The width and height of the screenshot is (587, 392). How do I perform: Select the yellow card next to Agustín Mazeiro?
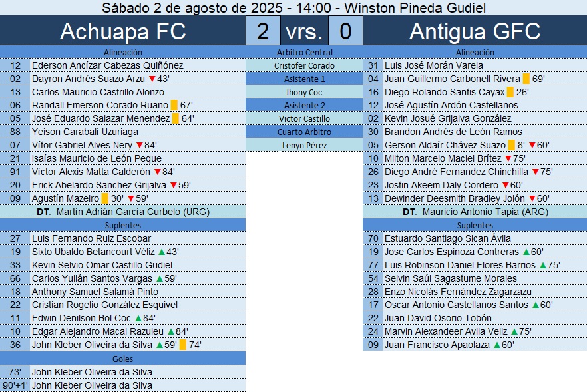click(x=105, y=198)
